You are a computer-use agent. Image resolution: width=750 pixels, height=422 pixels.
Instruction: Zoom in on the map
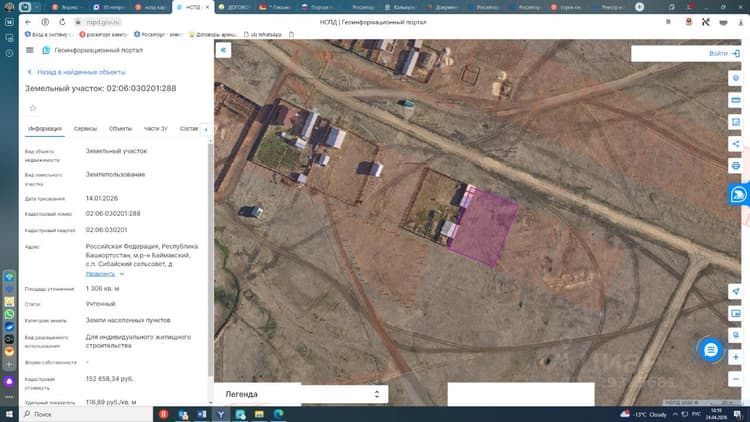click(736, 357)
